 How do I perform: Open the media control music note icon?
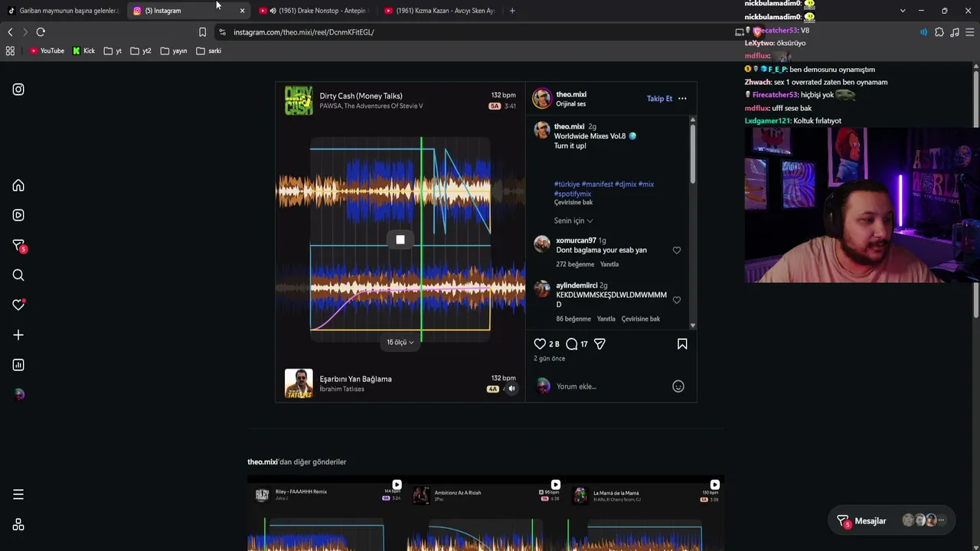click(955, 32)
